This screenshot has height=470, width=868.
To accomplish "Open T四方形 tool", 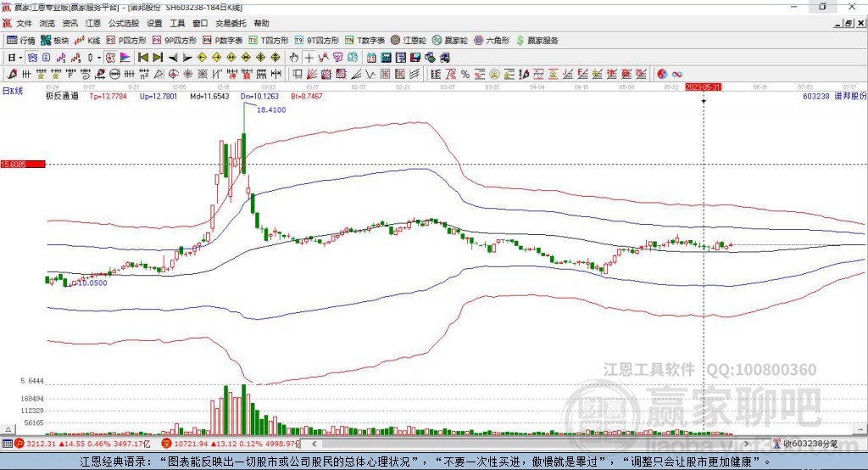I will tap(269, 41).
